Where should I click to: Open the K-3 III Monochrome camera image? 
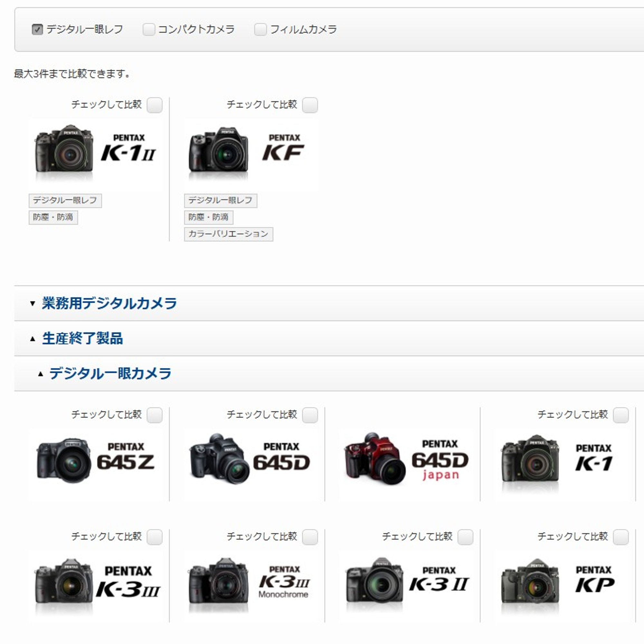tap(218, 581)
